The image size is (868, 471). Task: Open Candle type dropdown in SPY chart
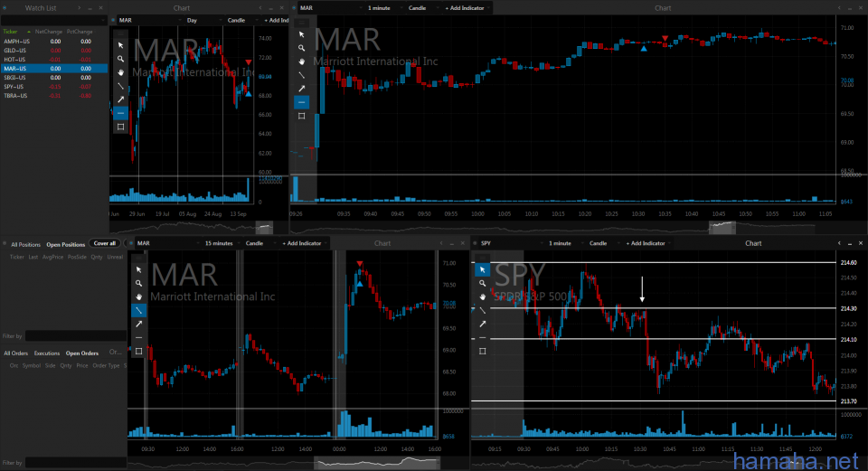click(x=605, y=243)
